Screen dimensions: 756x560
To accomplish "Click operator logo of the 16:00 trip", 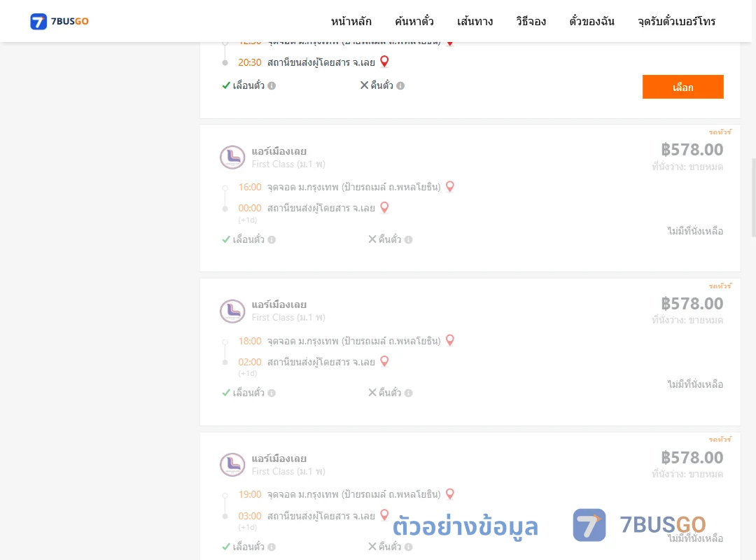I will (x=232, y=157).
